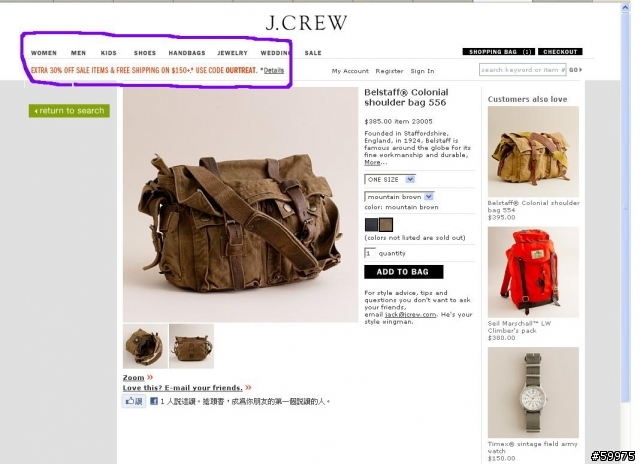Choose the mountain brown color swatch
This screenshot has height=464, width=640.
coord(386,224)
